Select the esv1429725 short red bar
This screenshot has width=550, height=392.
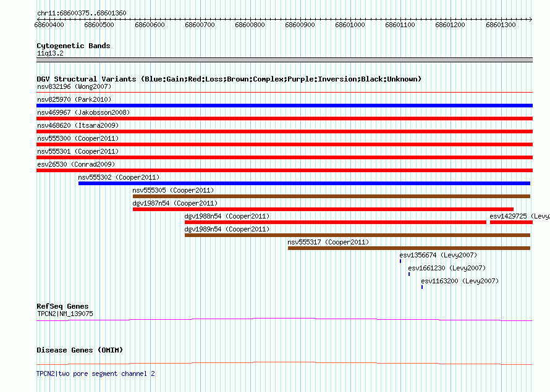pos(512,222)
